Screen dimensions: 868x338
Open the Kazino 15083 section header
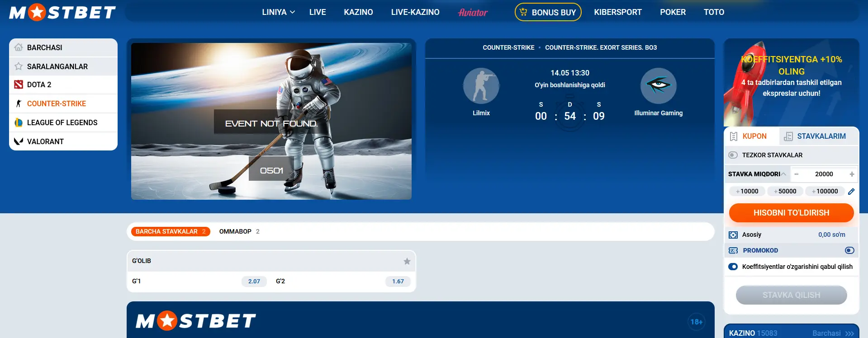pyautogui.click(x=753, y=333)
